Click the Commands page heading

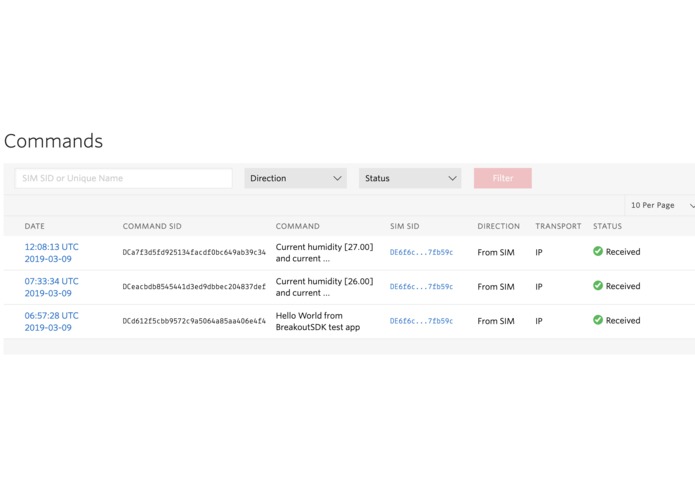(x=53, y=141)
